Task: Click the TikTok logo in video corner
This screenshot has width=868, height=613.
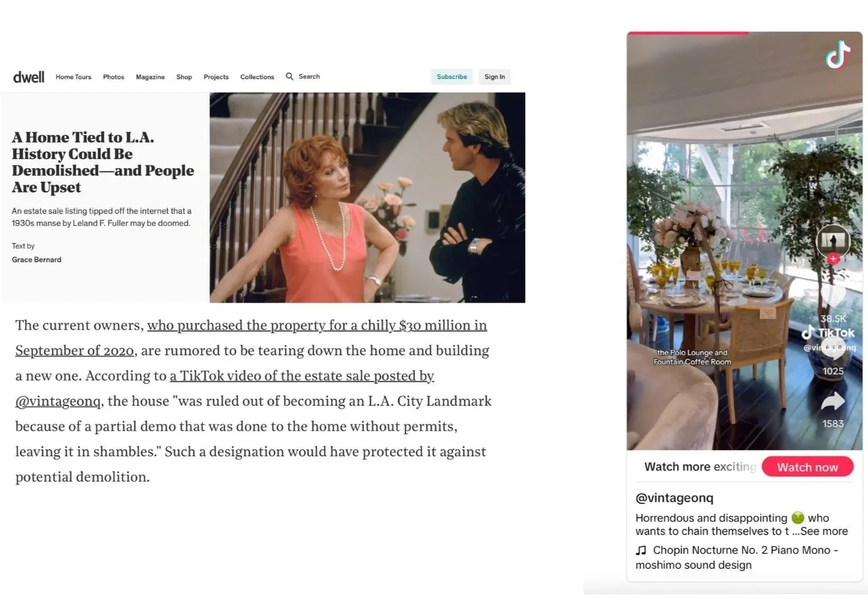Action: pyautogui.click(x=838, y=54)
